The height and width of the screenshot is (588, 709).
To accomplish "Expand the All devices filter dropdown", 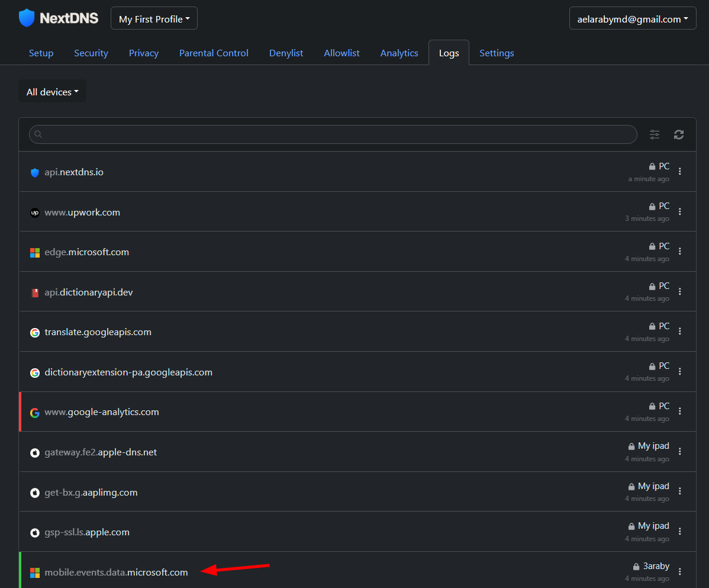I will tap(52, 92).
